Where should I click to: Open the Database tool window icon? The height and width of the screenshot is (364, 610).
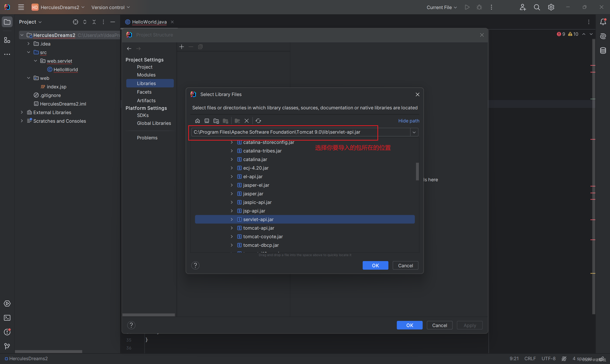point(603,51)
